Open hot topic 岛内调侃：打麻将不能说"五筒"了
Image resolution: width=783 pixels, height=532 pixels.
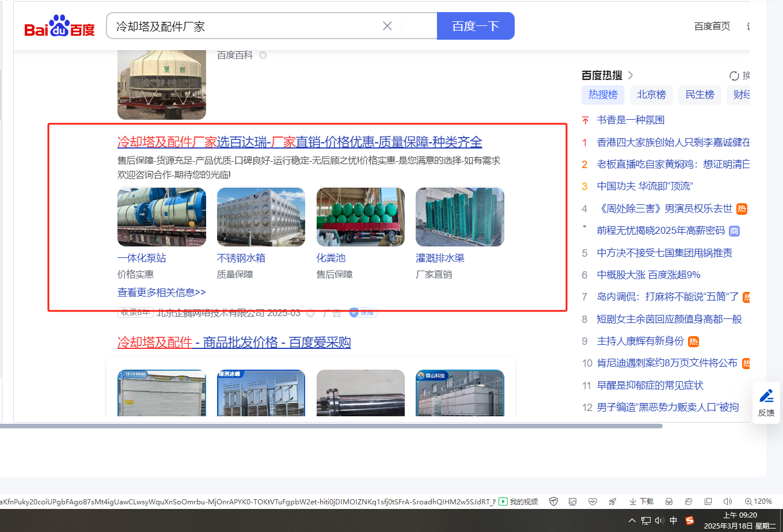point(668,297)
